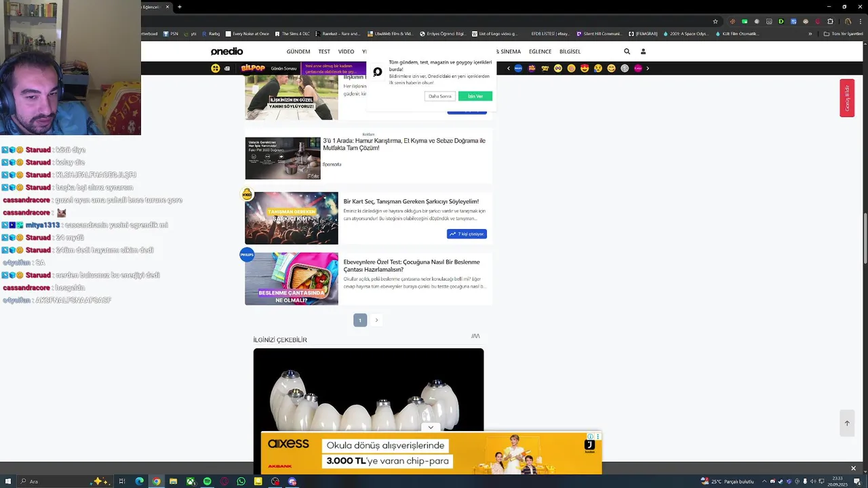Open BİLGİSEL menu item

[570, 52]
